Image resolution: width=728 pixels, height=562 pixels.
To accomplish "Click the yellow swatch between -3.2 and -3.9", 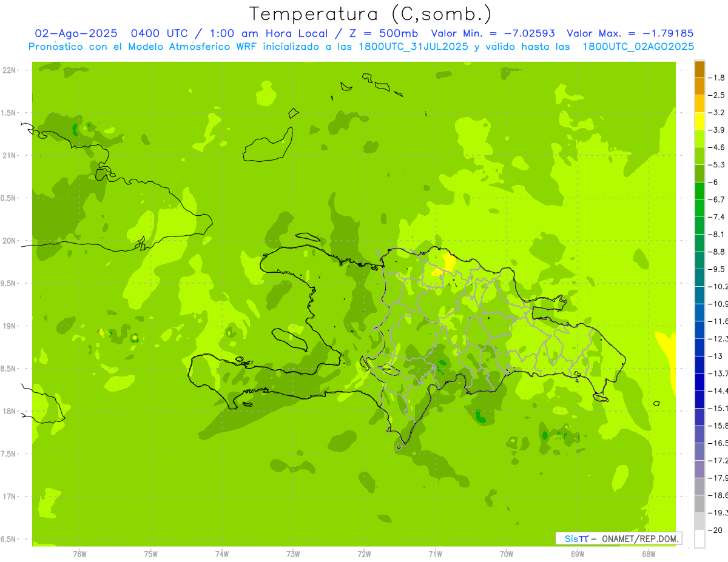I will pyautogui.click(x=699, y=121).
